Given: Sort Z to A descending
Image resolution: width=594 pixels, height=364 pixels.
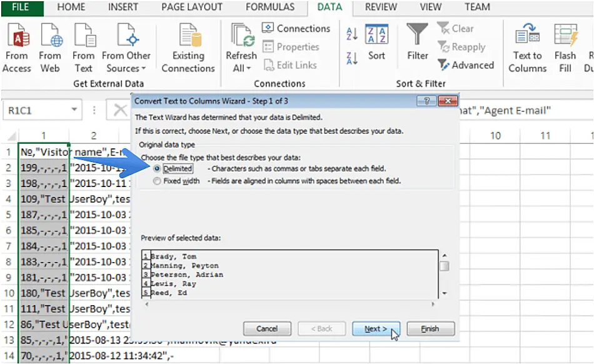Looking at the screenshot, I should tap(352, 58).
